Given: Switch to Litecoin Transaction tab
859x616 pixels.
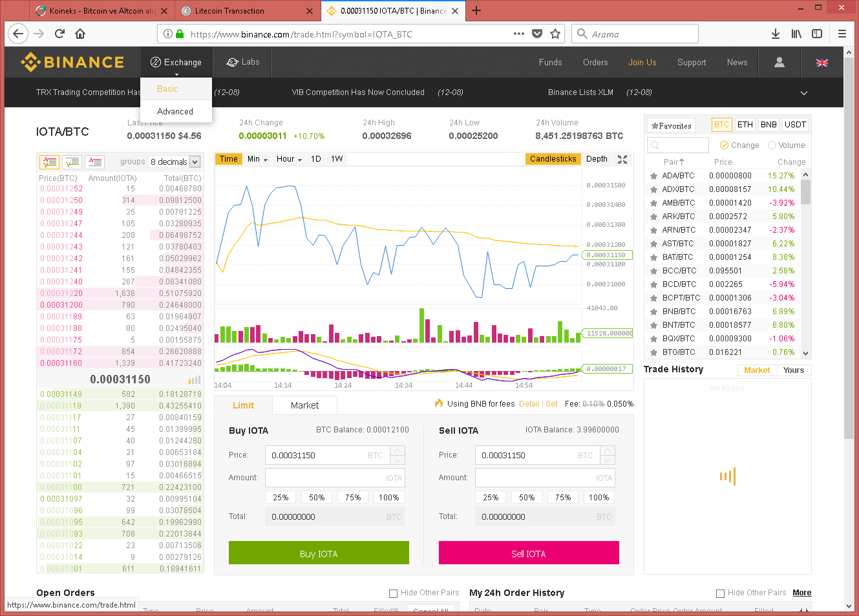Looking at the screenshot, I should pyautogui.click(x=247, y=11).
